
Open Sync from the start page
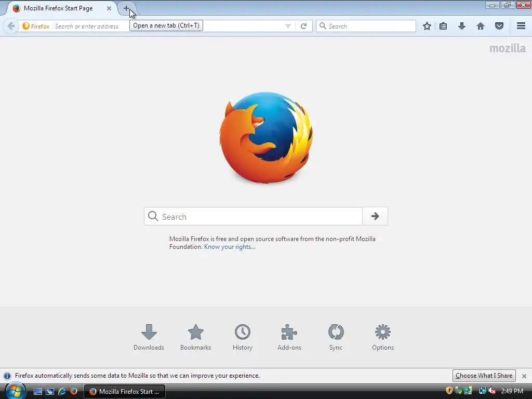point(336,338)
